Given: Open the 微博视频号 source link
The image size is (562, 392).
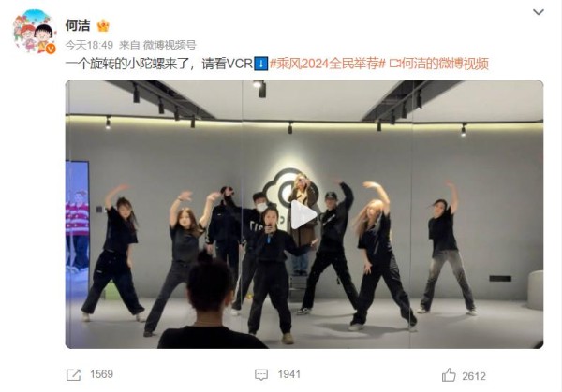Looking at the screenshot, I should pyautogui.click(x=170, y=45).
